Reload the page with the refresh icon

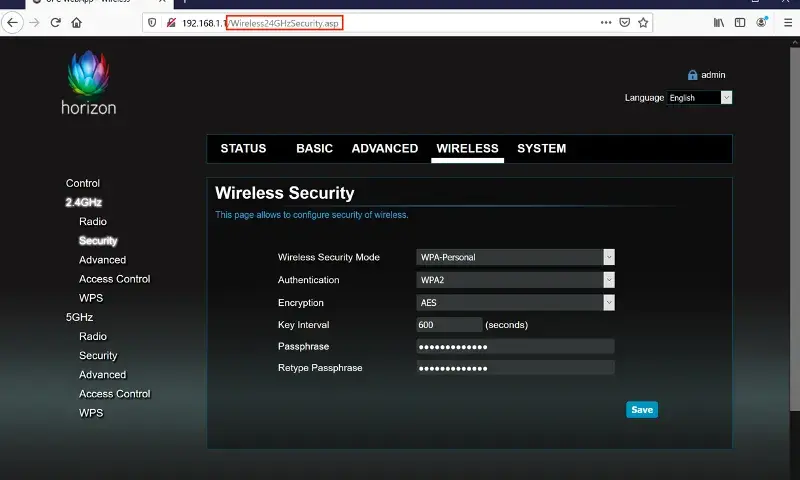56,22
